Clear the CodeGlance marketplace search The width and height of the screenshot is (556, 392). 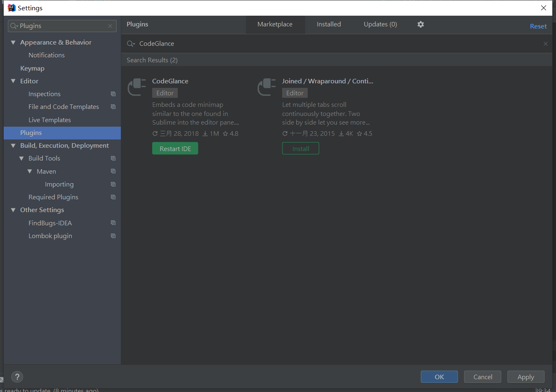[546, 44]
